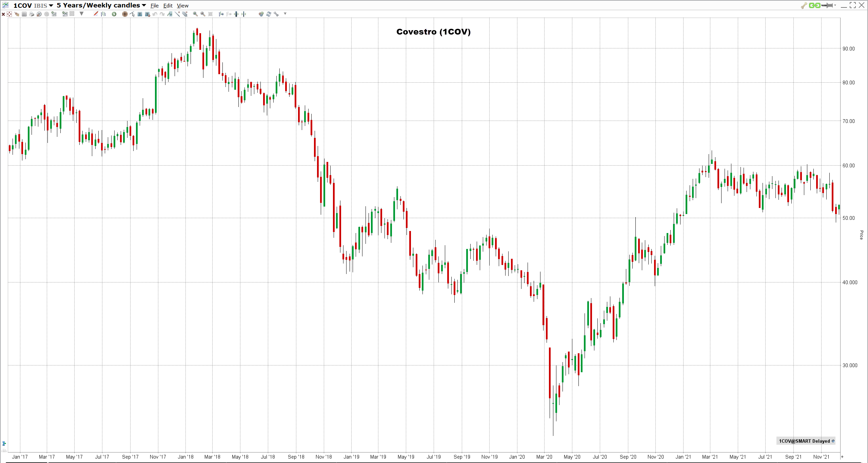This screenshot has width=868, height=463.
Task: Click the red four-arrow crosshair toolbar icon
Action: (9, 14)
